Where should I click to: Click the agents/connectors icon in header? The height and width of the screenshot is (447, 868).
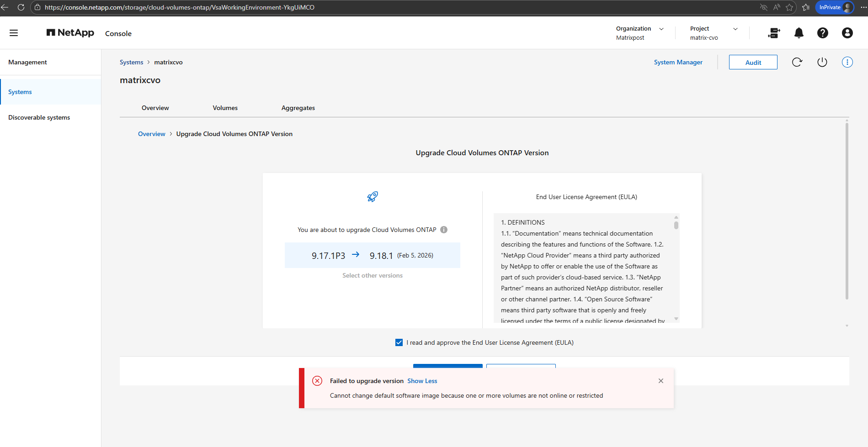click(774, 33)
